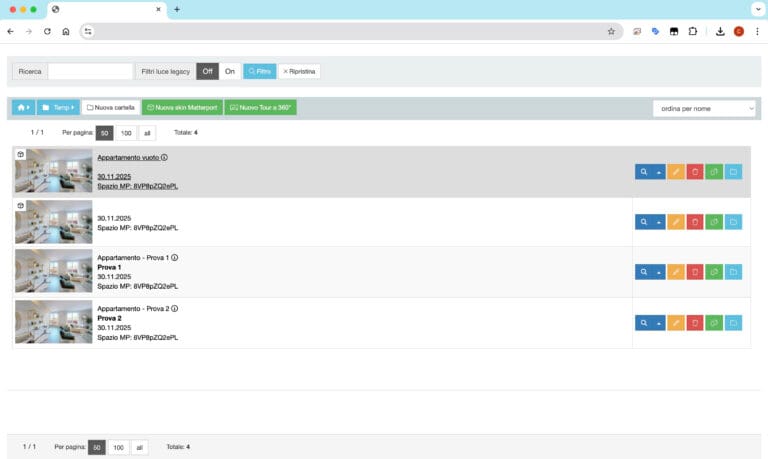
Task: Select all per page in bottom pagination
Action: (x=139, y=447)
